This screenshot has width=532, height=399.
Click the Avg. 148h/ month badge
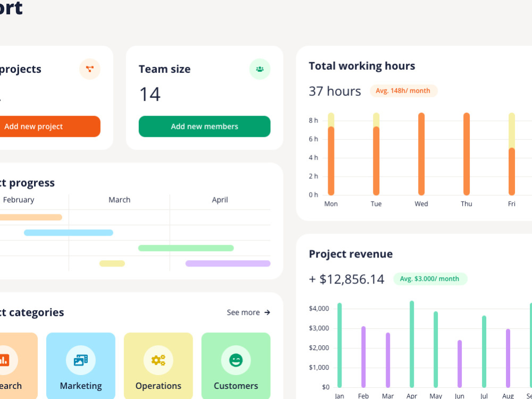pyautogui.click(x=403, y=91)
